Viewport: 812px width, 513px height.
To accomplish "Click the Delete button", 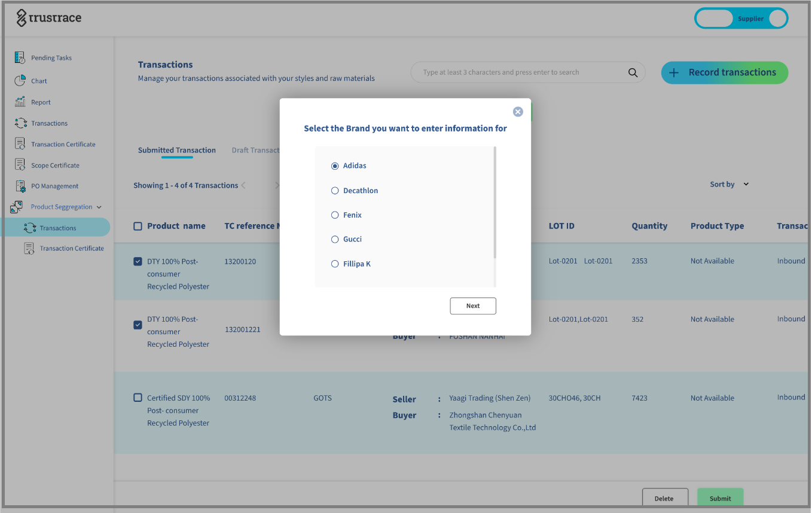I will tap(664, 498).
